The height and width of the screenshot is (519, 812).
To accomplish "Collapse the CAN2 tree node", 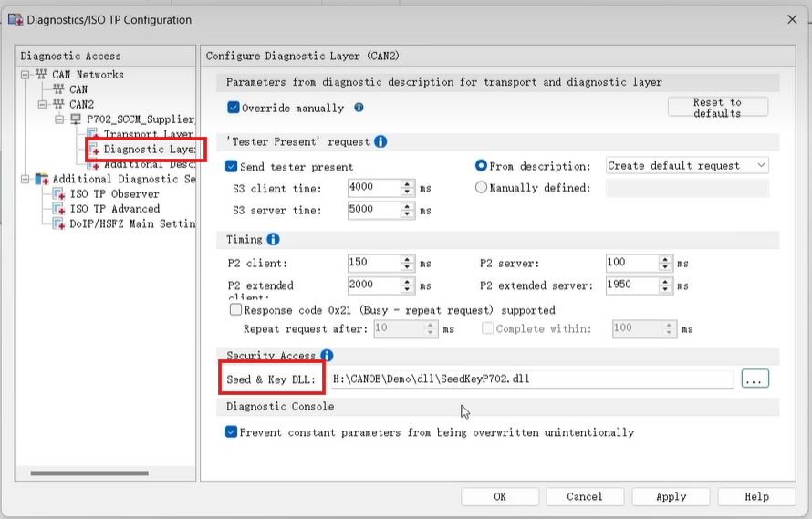I will pos(42,105).
